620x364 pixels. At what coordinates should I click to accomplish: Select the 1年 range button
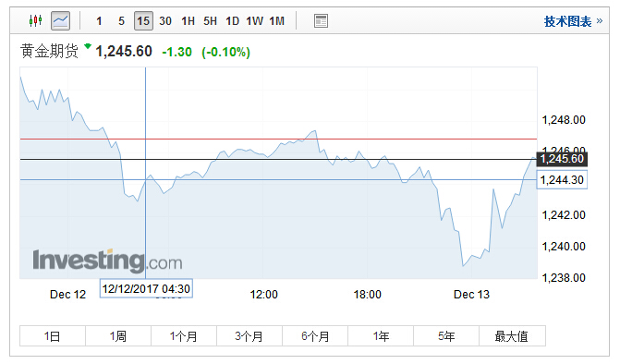click(x=381, y=336)
